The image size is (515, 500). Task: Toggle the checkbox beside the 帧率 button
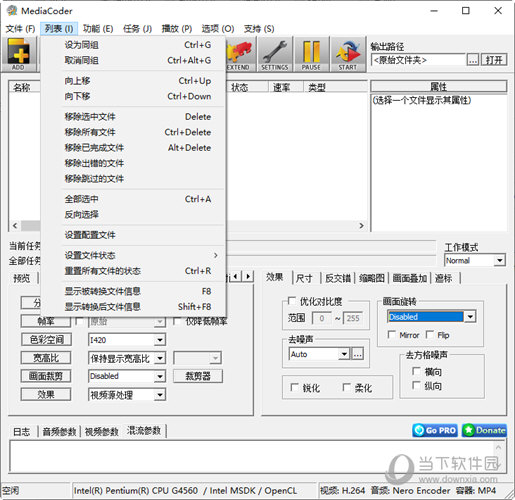(80, 321)
